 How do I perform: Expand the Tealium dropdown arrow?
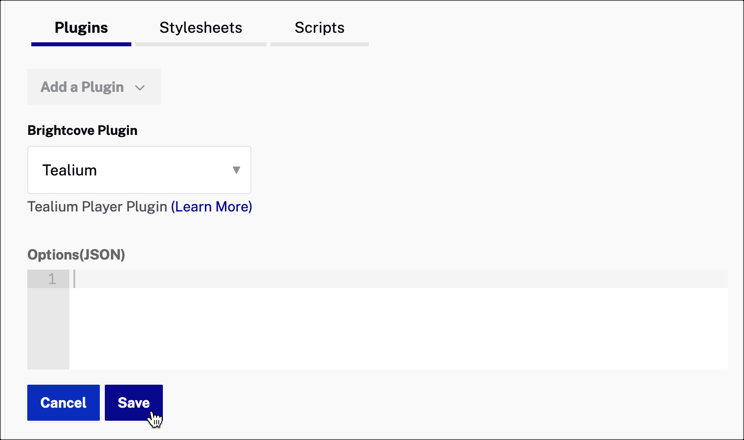pos(236,170)
